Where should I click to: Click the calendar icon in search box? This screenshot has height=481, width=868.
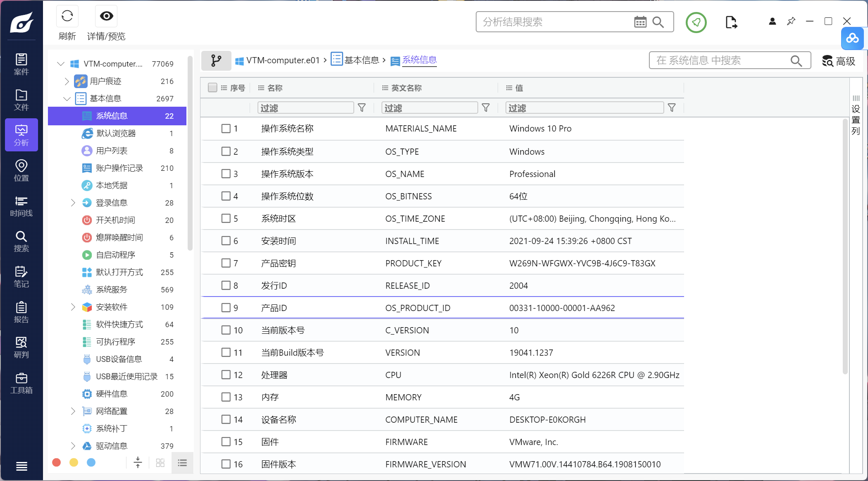[640, 22]
